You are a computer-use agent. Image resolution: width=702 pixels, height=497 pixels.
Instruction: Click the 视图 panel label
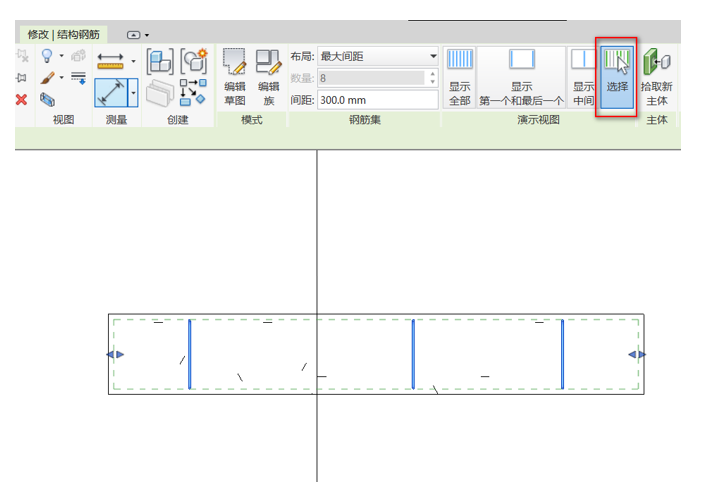[x=64, y=120]
